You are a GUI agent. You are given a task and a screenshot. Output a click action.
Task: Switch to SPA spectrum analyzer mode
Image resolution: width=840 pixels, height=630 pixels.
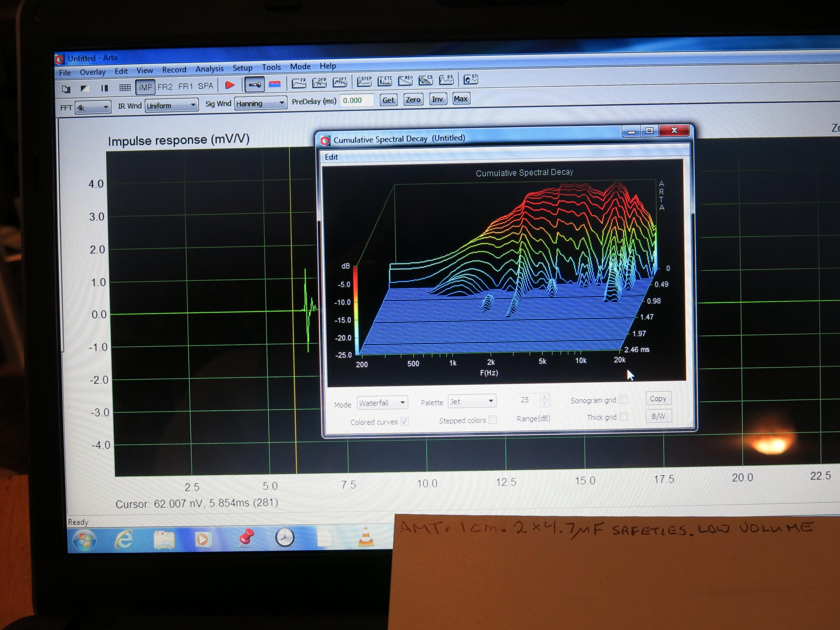[x=205, y=86]
